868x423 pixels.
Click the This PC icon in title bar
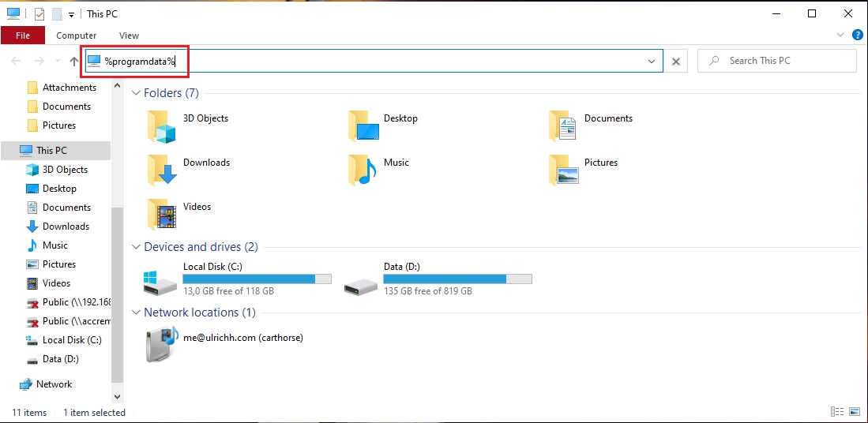(x=13, y=14)
